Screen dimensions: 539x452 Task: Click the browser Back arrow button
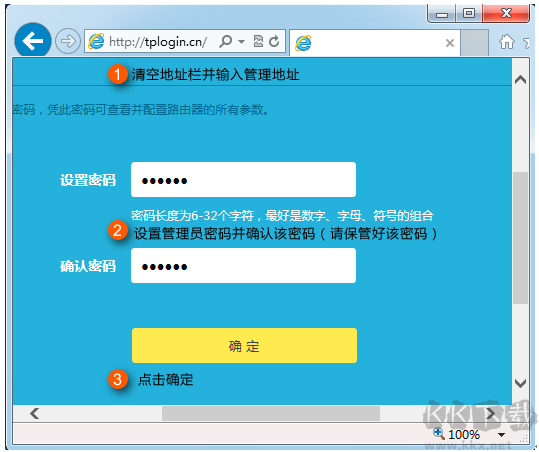tap(33, 41)
